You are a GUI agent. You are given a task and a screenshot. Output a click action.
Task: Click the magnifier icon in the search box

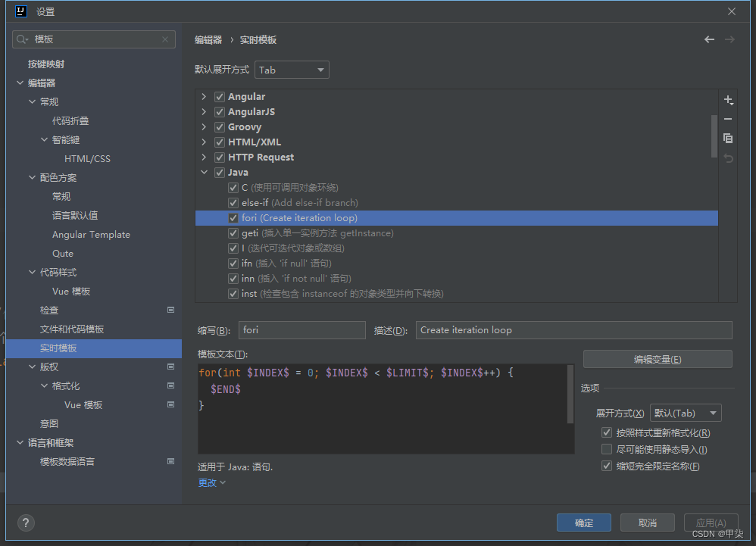pos(21,39)
